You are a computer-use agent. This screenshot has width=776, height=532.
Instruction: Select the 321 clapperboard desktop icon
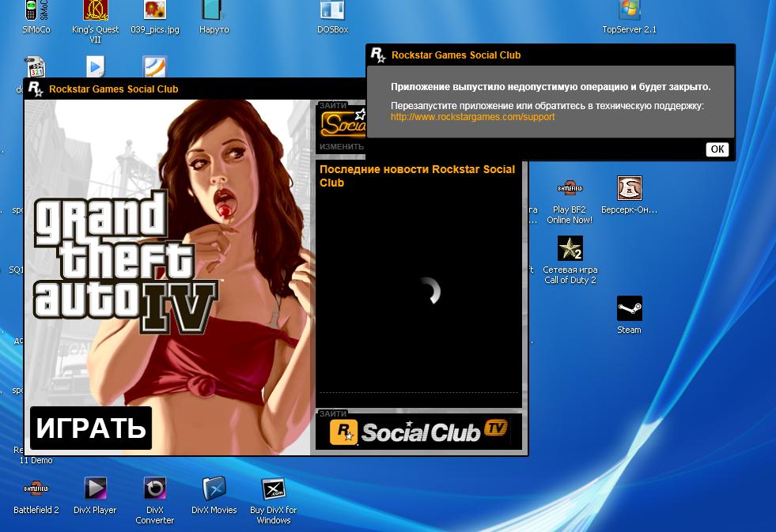click(36, 67)
